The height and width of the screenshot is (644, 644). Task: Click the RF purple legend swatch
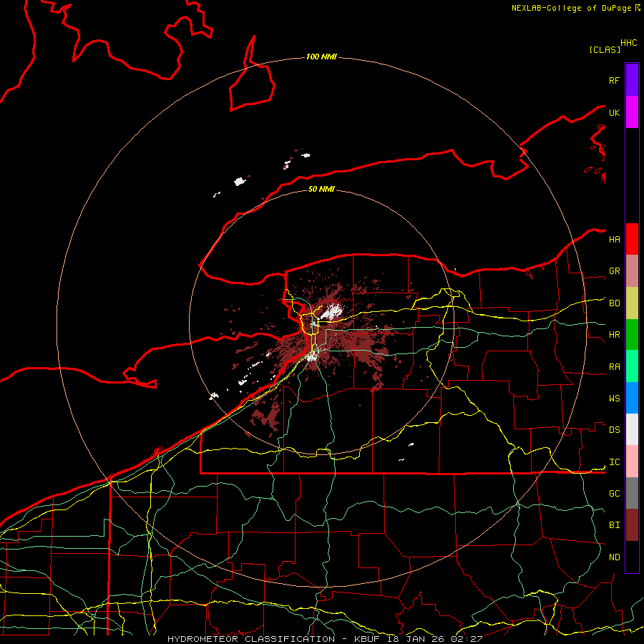click(x=632, y=80)
